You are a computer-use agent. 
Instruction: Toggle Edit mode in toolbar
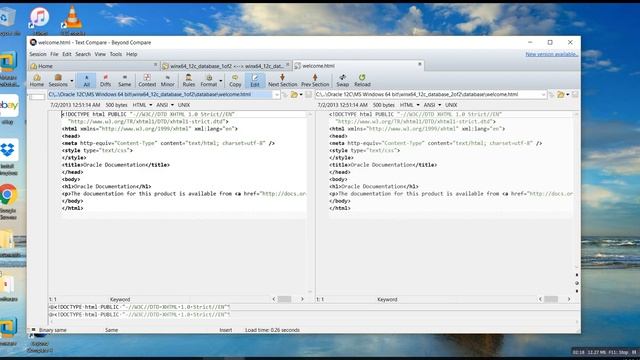tap(255, 80)
